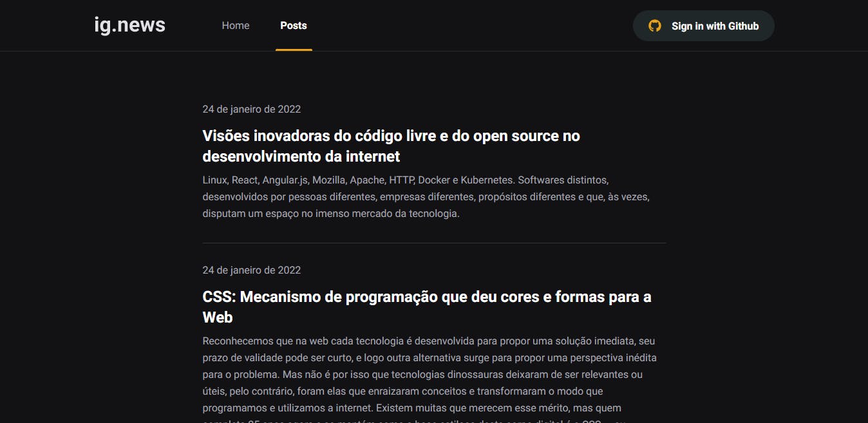Click the Github text in the sign-in button
Screen dimensions: 868x423
click(744, 26)
